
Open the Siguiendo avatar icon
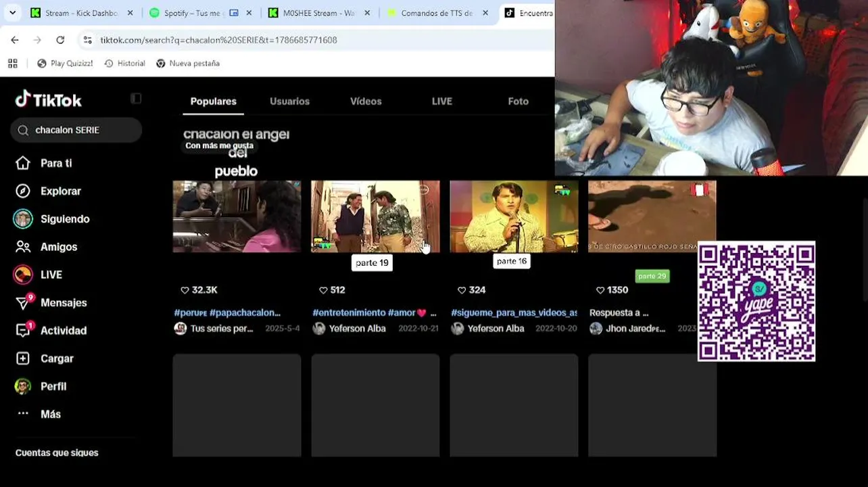click(23, 218)
